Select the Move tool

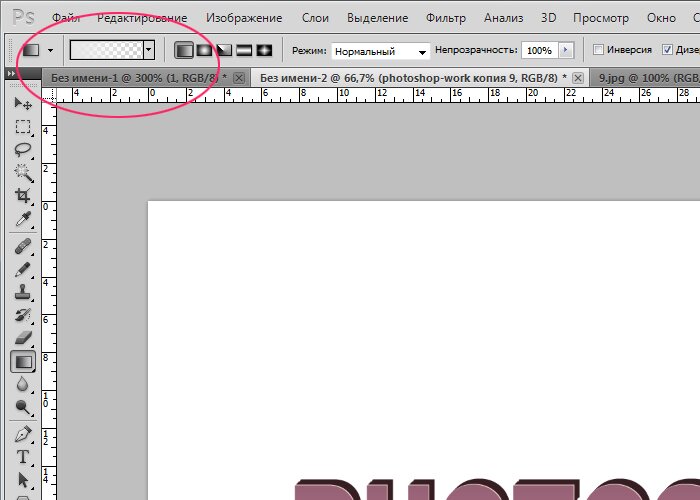point(23,104)
